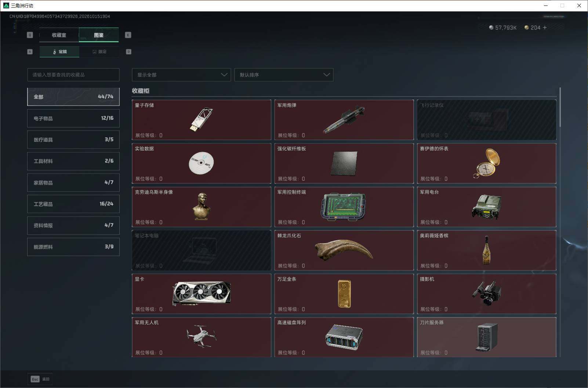Image resolution: width=588 pixels, height=388 pixels.
Task: Click the 克劳迪乌斯半身像 bust icon
Action: [x=202, y=206]
